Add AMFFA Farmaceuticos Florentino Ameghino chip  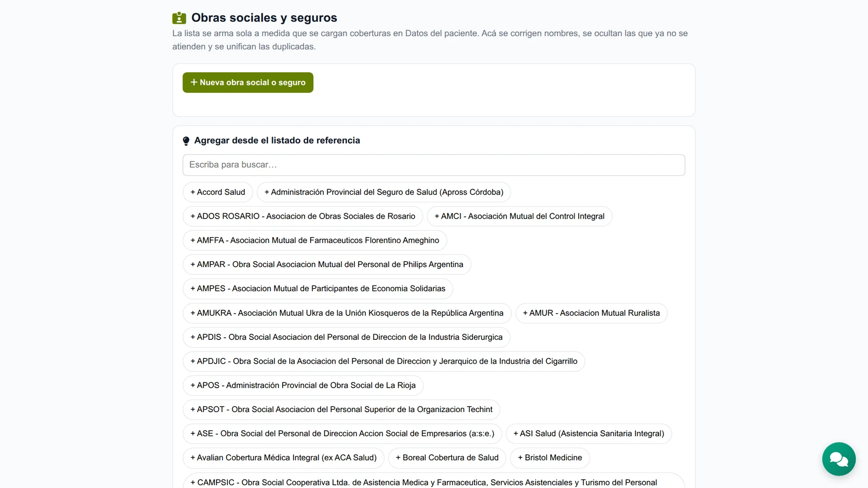tap(315, 240)
